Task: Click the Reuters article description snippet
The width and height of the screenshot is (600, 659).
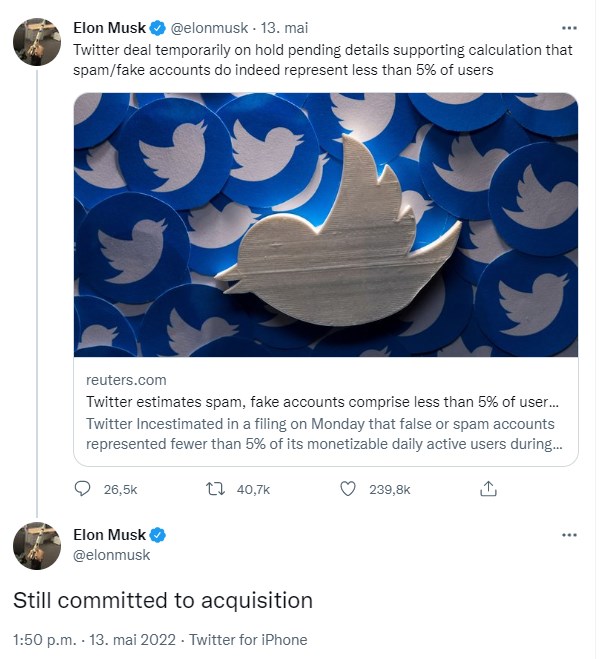Action: click(x=322, y=434)
